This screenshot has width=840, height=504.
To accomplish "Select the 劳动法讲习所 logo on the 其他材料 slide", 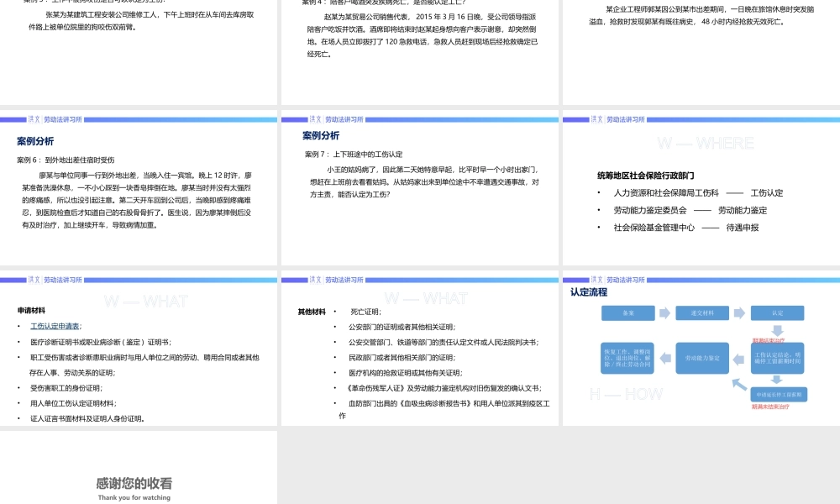I will click(x=344, y=281).
